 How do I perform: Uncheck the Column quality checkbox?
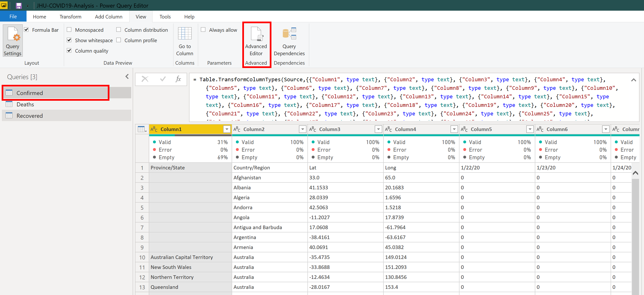pyautogui.click(x=69, y=50)
